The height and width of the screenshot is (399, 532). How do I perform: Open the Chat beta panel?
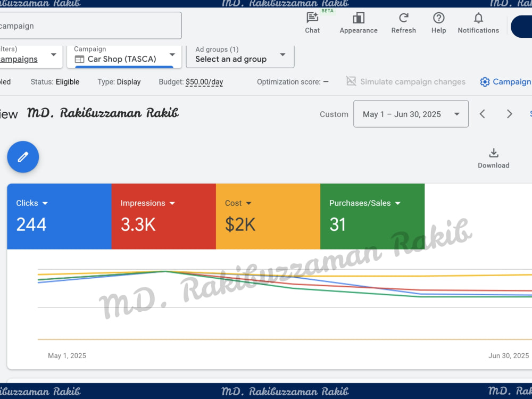click(x=312, y=23)
